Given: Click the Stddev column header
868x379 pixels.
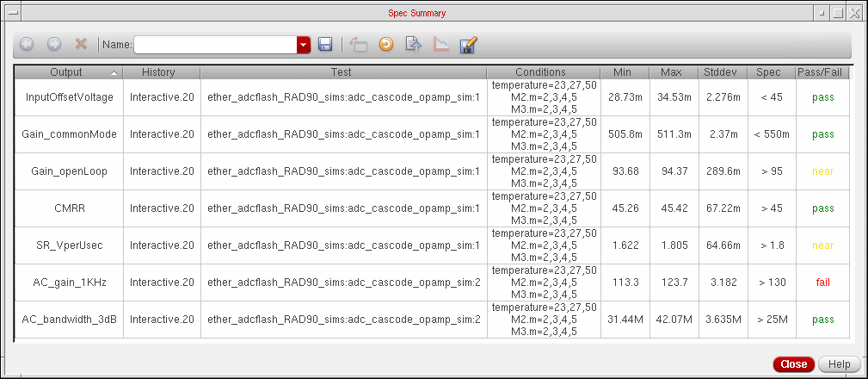Looking at the screenshot, I should 723,72.
